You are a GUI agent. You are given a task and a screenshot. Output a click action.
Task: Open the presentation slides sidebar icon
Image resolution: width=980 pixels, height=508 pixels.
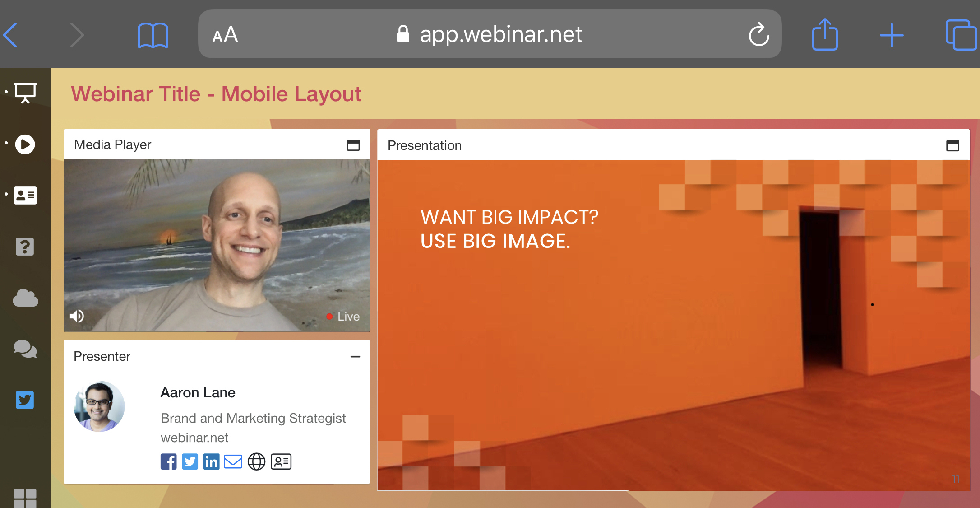tap(25, 93)
